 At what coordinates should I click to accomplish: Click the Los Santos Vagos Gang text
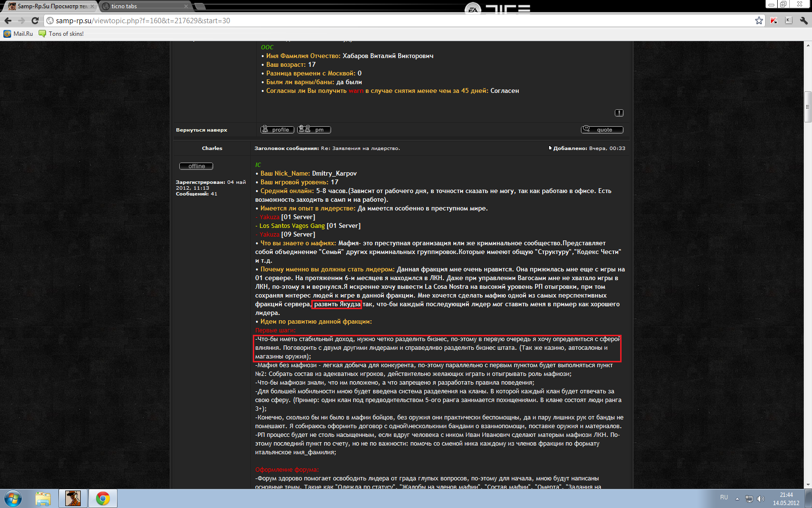[x=292, y=225]
